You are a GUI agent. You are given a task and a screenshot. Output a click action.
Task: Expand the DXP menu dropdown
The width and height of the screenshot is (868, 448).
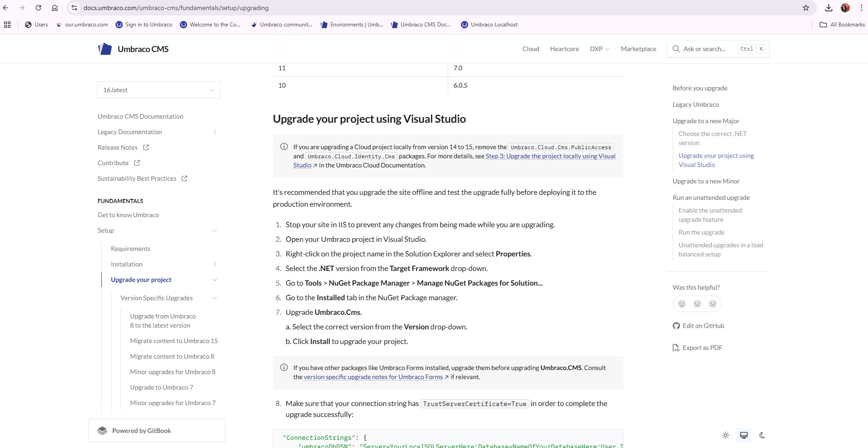(599, 49)
